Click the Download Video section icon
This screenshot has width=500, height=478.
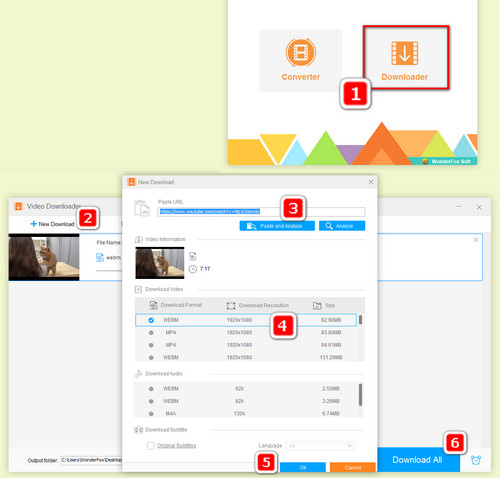point(138,289)
